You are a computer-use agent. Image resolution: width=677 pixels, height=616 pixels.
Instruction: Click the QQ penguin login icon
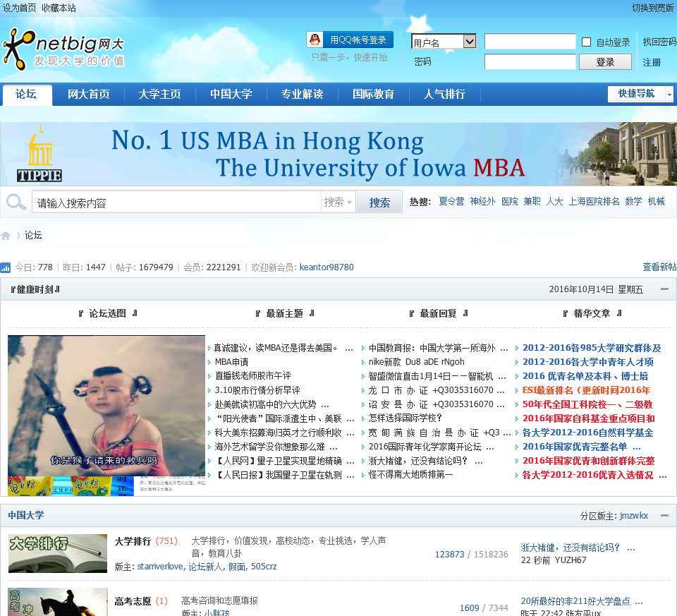tap(315, 40)
